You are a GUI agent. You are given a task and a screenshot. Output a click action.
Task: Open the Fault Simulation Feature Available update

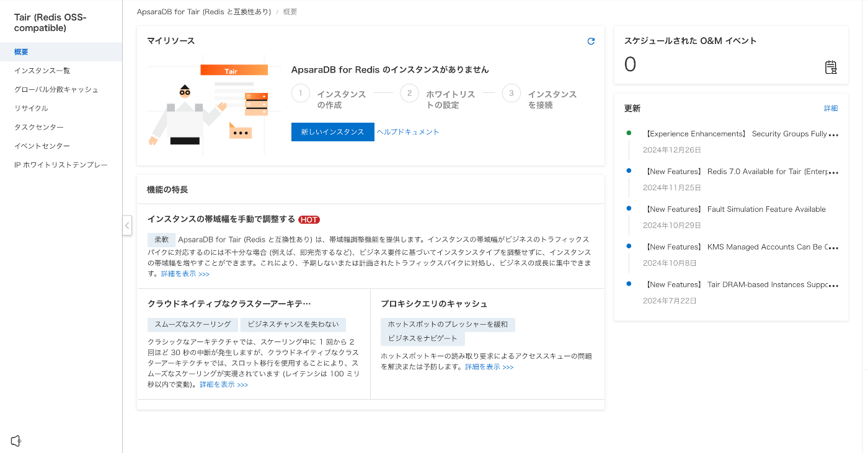point(735,209)
